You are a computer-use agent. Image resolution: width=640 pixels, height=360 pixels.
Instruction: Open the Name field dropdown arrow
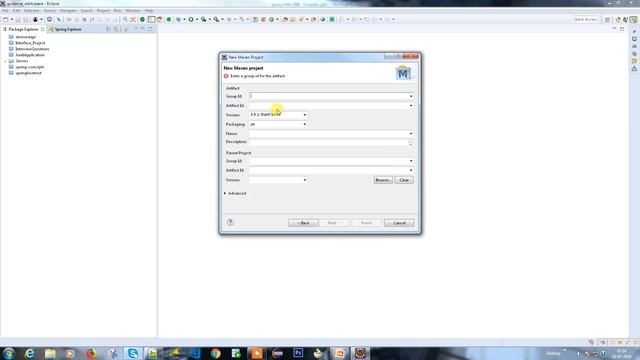[x=411, y=134]
